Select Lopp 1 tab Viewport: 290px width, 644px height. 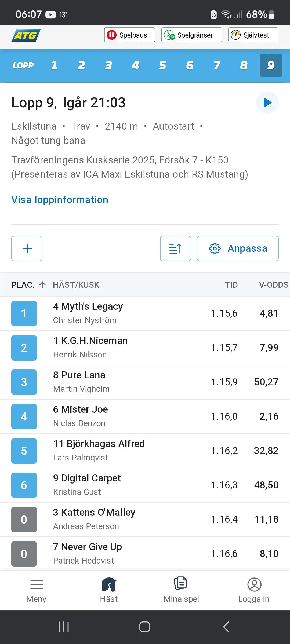pyautogui.click(x=54, y=65)
